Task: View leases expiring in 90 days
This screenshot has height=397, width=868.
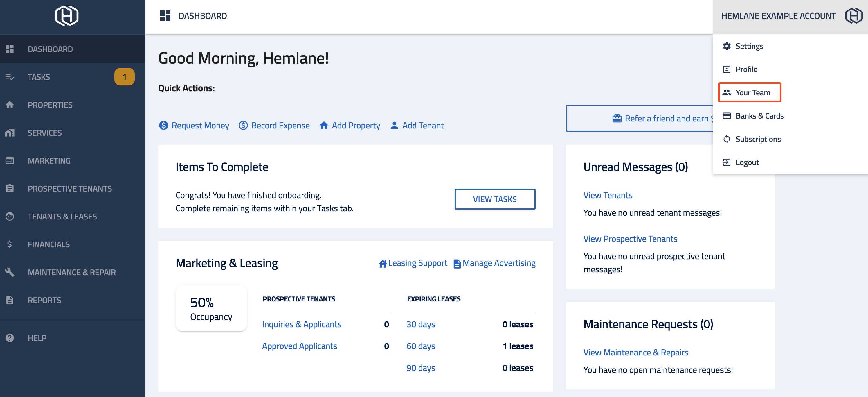Action: (421, 368)
